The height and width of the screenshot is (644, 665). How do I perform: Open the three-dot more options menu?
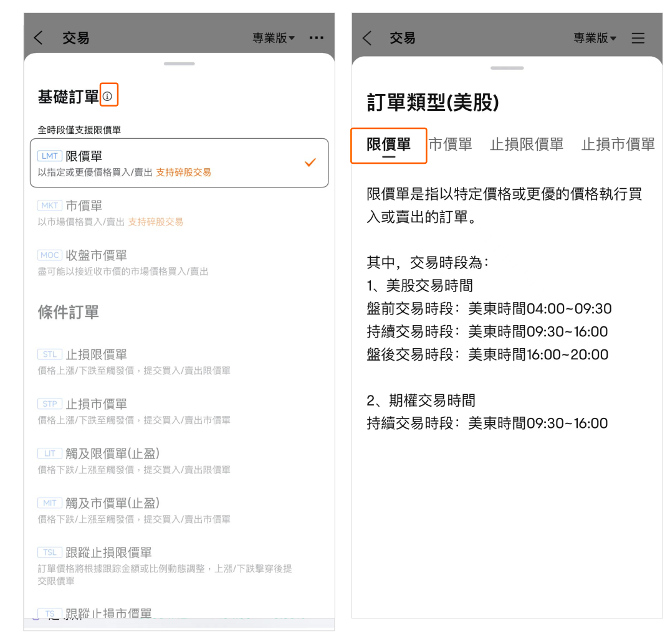pos(316,38)
